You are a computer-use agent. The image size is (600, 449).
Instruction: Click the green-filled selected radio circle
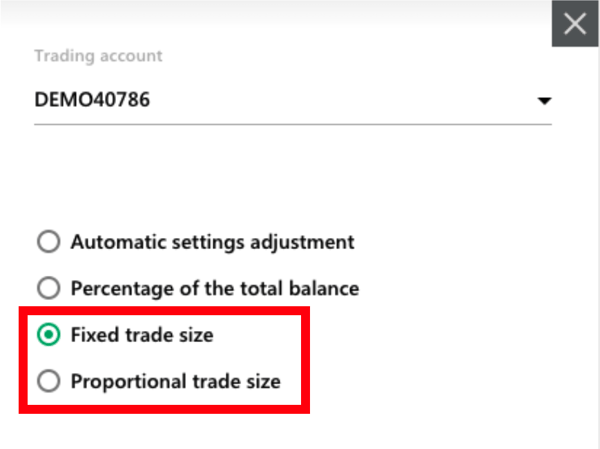(48, 335)
